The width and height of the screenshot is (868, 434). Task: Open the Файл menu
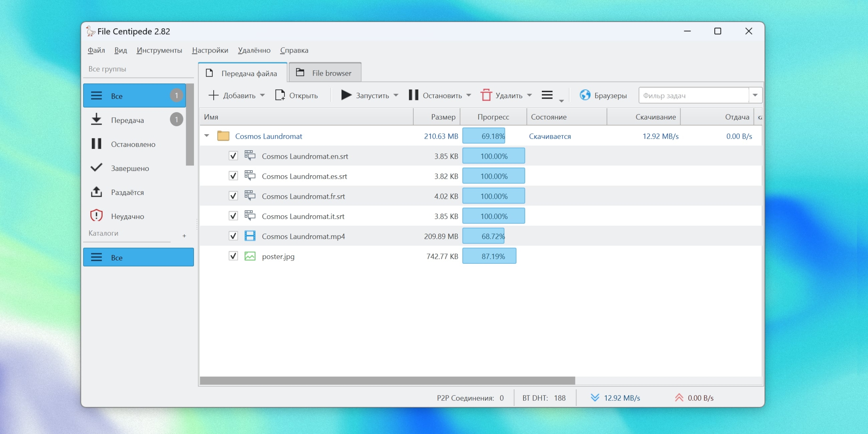tap(96, 50)
